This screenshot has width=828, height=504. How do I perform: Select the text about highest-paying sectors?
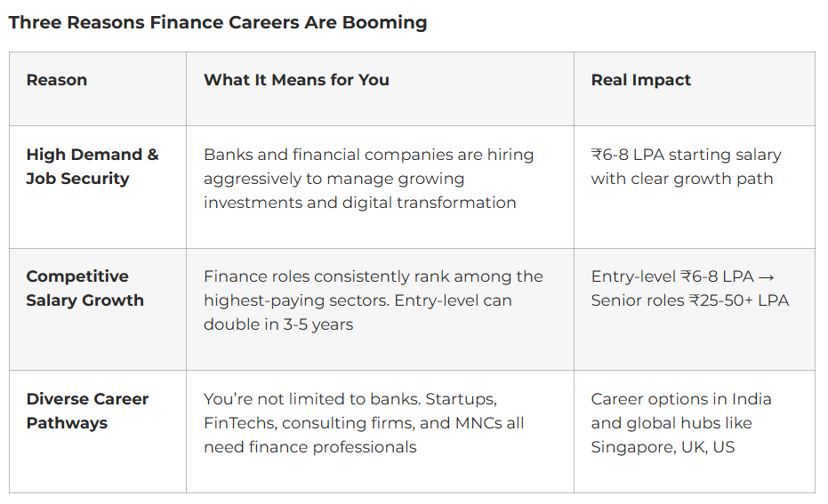click(x=373, y=276)
